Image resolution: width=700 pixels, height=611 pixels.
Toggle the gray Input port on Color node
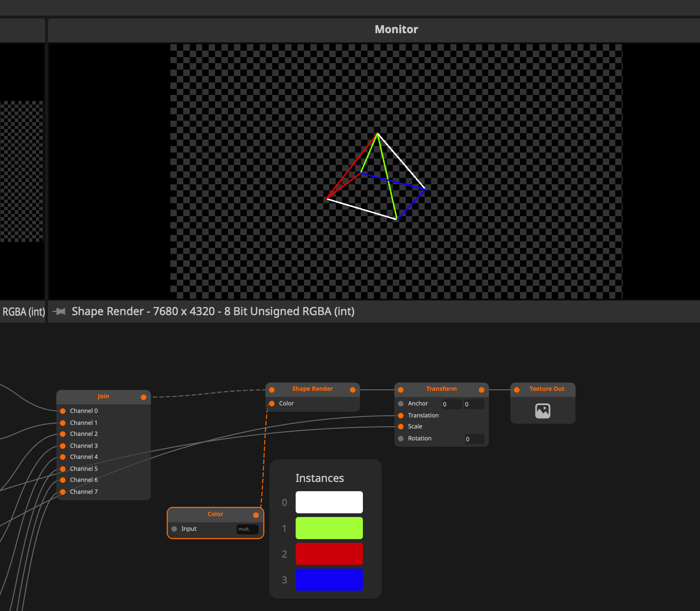coord(174,529)
